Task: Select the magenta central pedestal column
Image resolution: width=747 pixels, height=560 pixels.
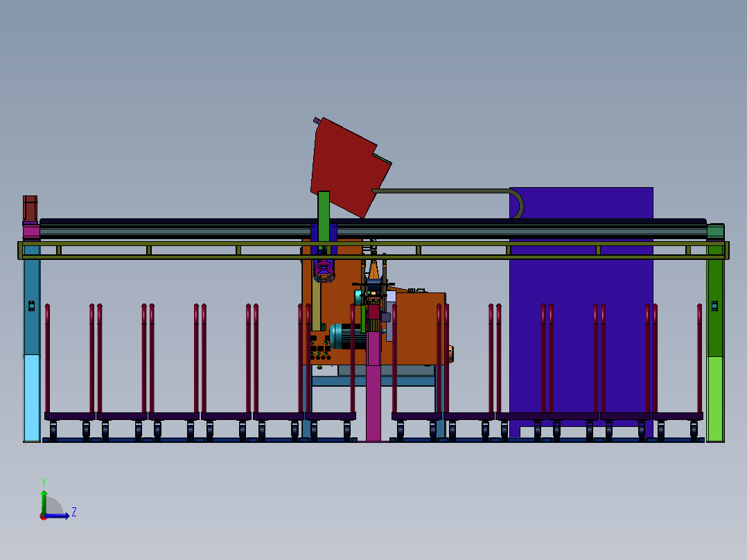Action: pos(373,386)
